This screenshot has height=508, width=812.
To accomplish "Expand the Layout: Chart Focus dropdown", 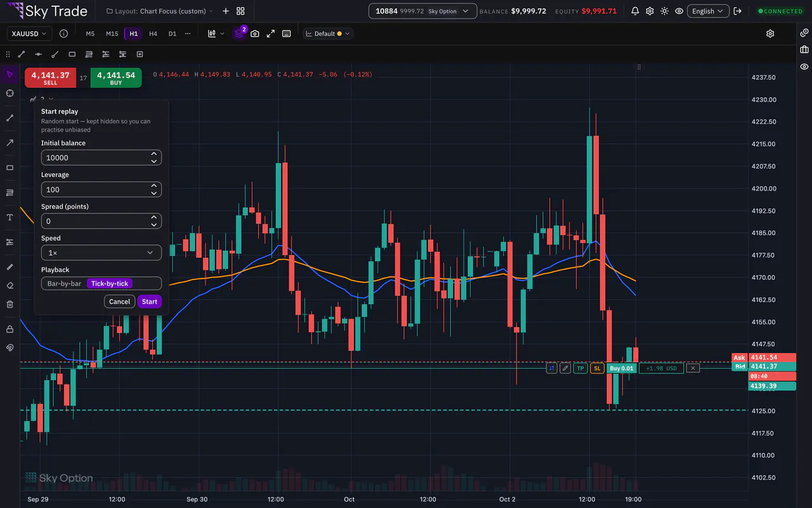I will pyautogui.click(x=160, y=11).
